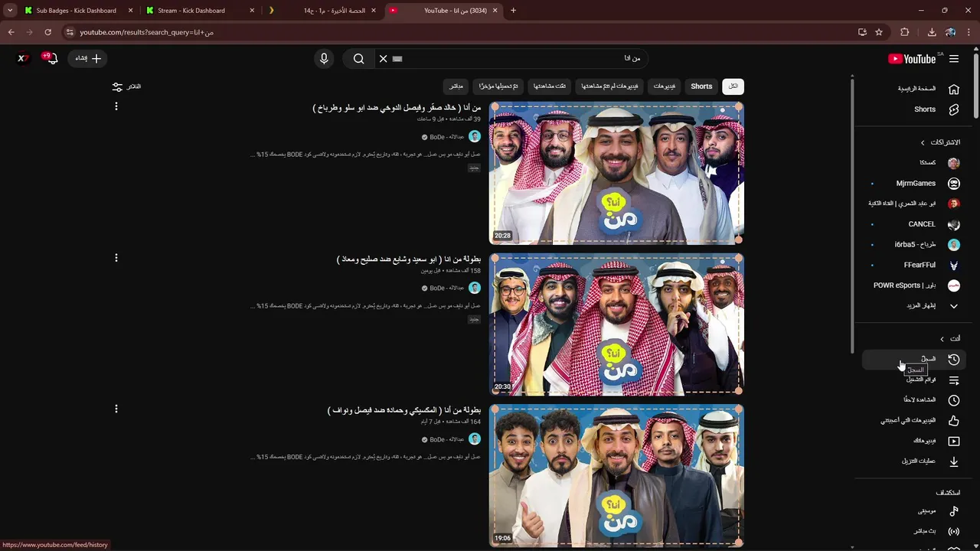980x551 pixels.
Task: Open more options for Al-Mexici video
Action: click(116, 409)
